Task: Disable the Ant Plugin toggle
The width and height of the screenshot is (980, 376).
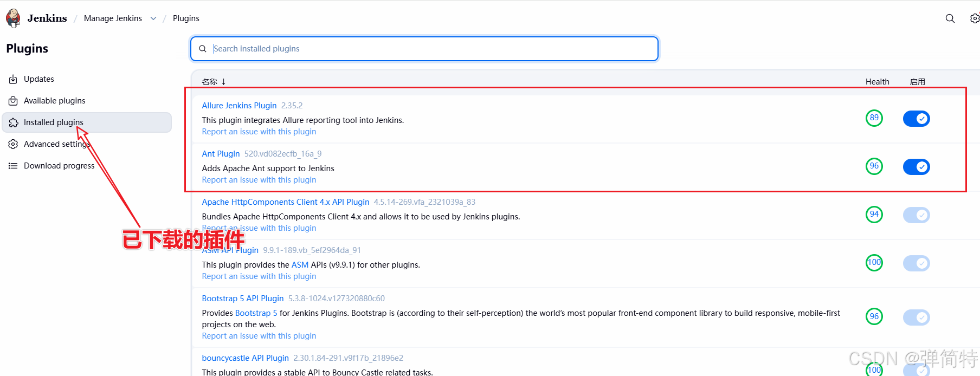Action: [x=917, y=167]
